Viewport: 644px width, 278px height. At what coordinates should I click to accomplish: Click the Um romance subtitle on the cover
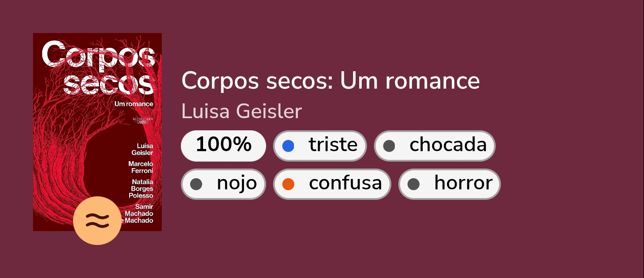pyautogui.click(x=133, y=104)
